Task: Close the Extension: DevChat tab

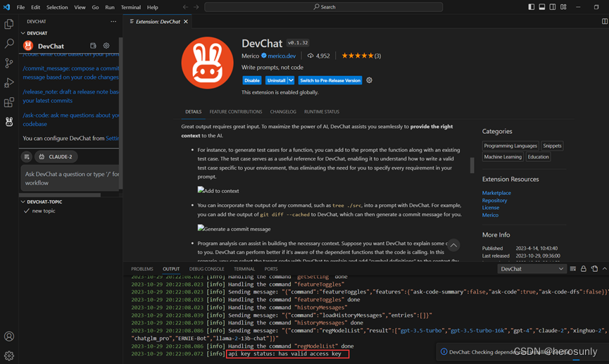Action: [186, 22]
